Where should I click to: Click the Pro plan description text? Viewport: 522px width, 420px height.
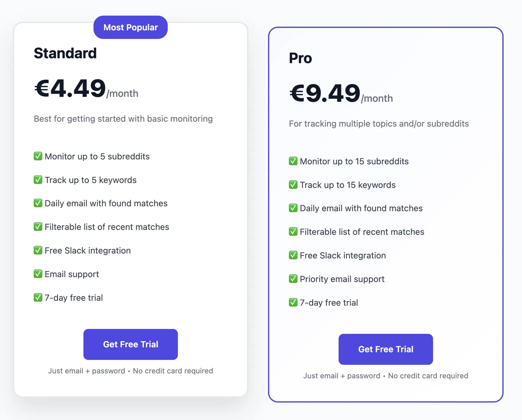pyautogui.click(x=378, y=124)
